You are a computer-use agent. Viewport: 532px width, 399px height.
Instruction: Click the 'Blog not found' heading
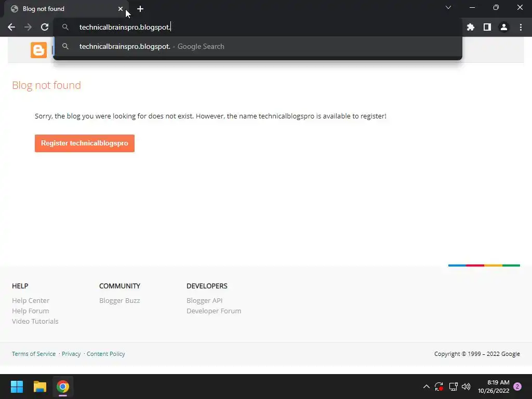46,85
